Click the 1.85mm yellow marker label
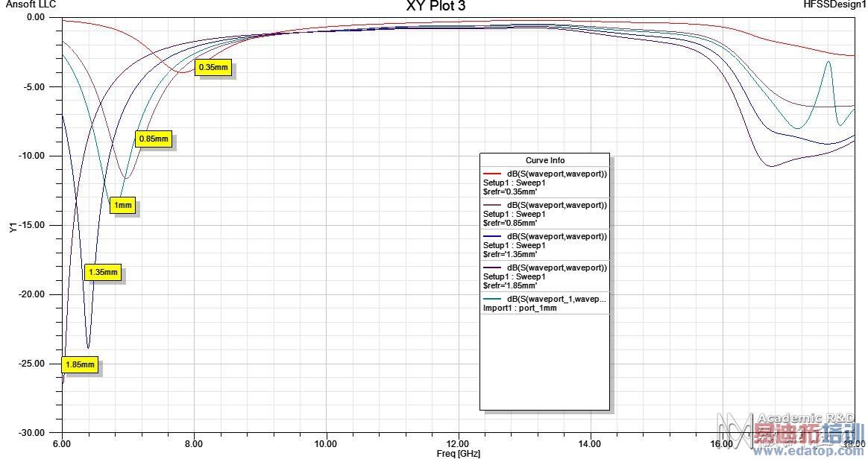The image size is (868, 459). coord(80,364)
